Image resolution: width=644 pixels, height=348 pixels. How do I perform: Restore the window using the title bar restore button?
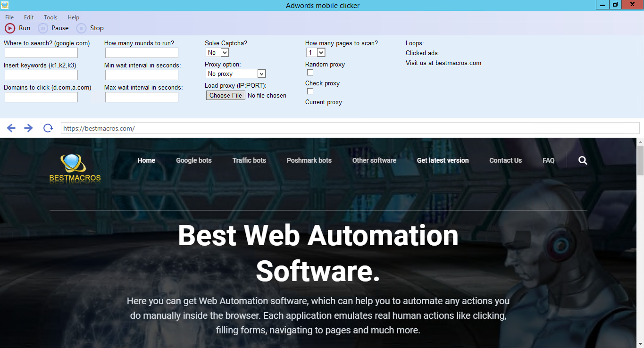point(615,5)
